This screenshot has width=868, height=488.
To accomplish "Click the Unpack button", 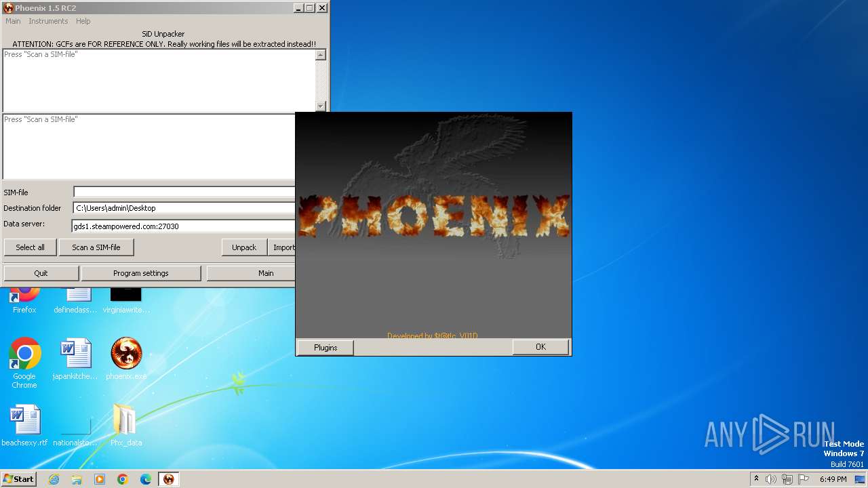I will [x=244, y=247].
